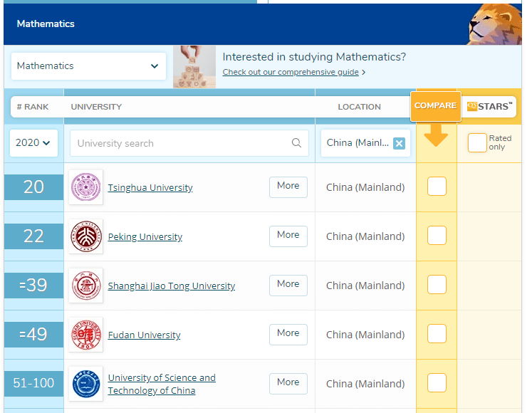Click the Shanghai Jiao Tong University logo
Viewport: 532px width, 413px height.
(85, 286)
